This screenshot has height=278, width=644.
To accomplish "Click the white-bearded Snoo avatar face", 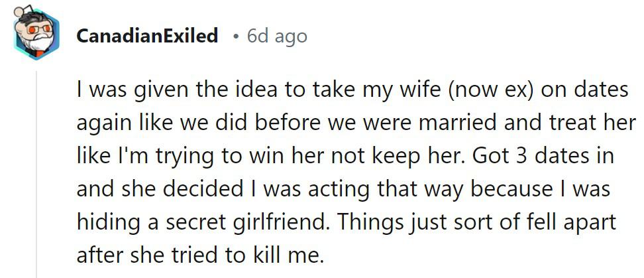I will (x=37, y=36).
